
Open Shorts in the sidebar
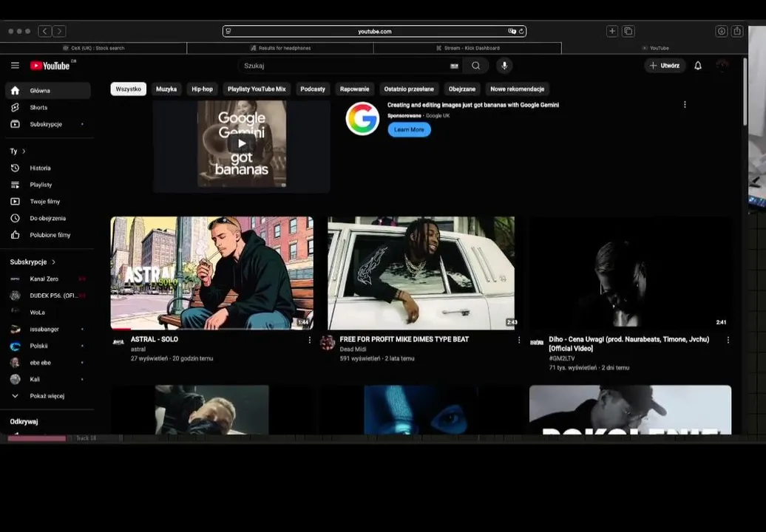click(48, 107)
